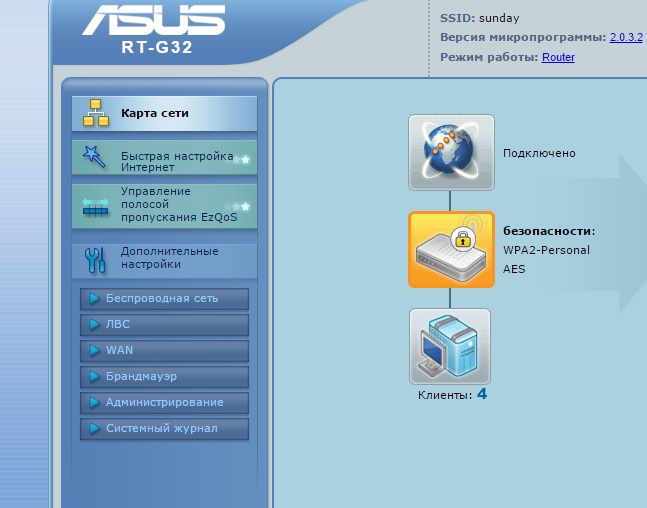The height and width of the screenshot is (508, 647).
Task: Click the network map tree icon
Action: [x=96, y=113]
